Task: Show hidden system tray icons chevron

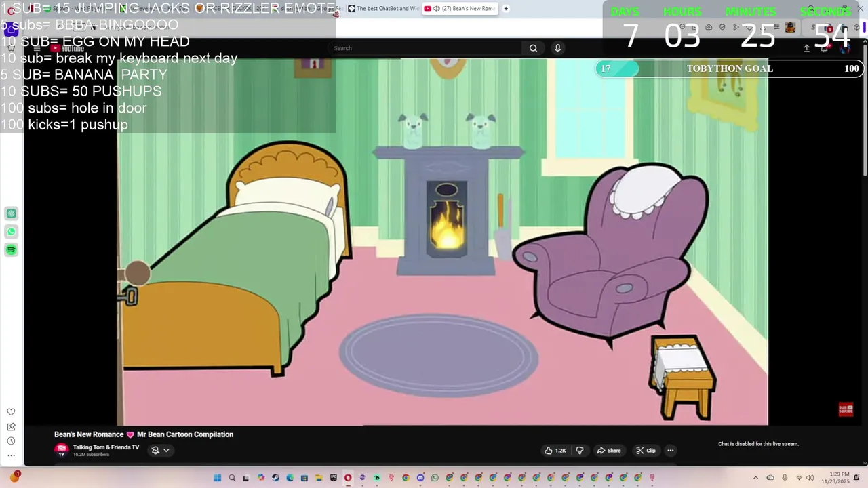Action: [755, 478]
